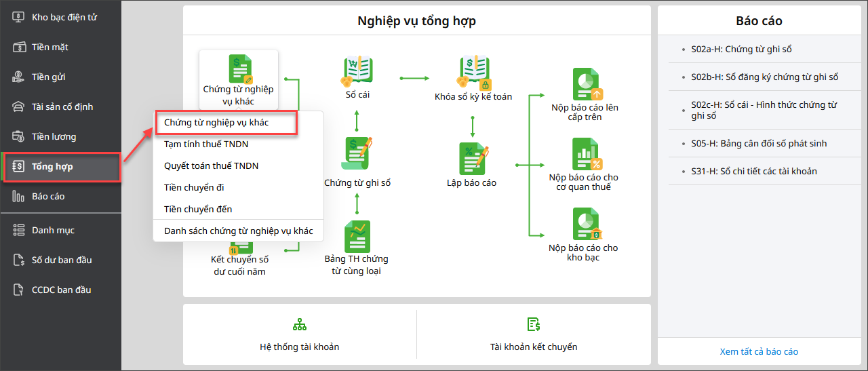868x371 pixels.
Task: Click the Kết chuyển số dư cuối năm label
Action: coord(239,265)
